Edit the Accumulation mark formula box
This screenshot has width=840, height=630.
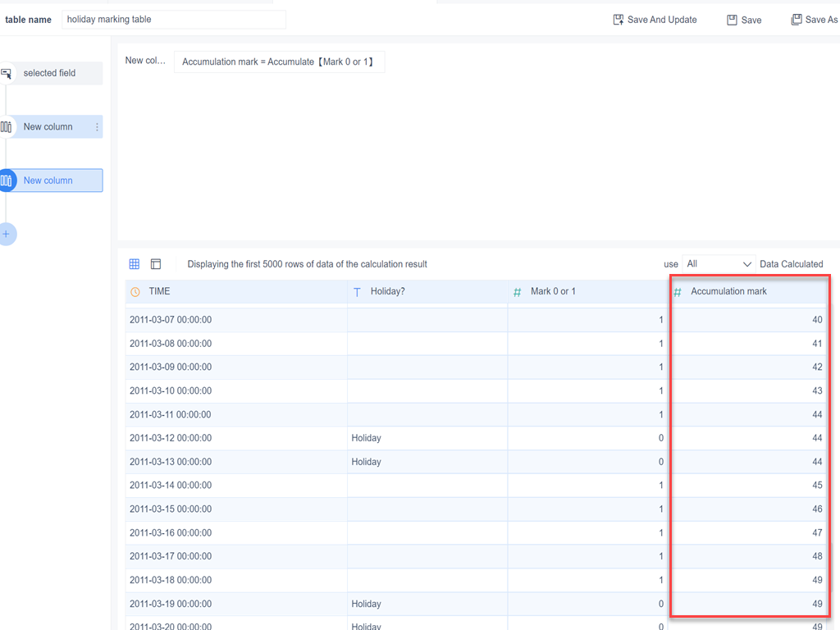tap(279, 62)
